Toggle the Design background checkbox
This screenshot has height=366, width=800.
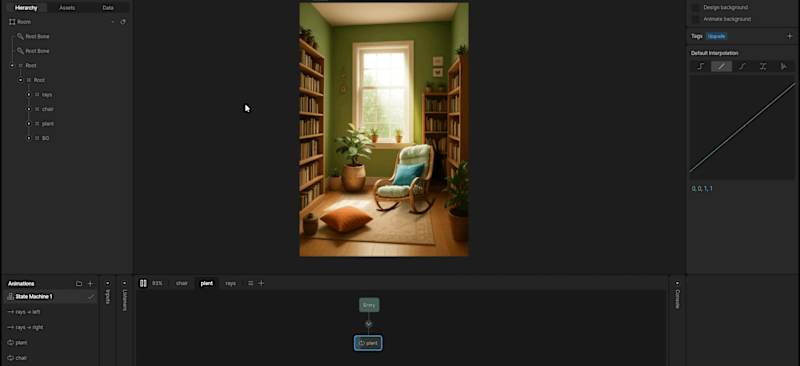point(695,8)
